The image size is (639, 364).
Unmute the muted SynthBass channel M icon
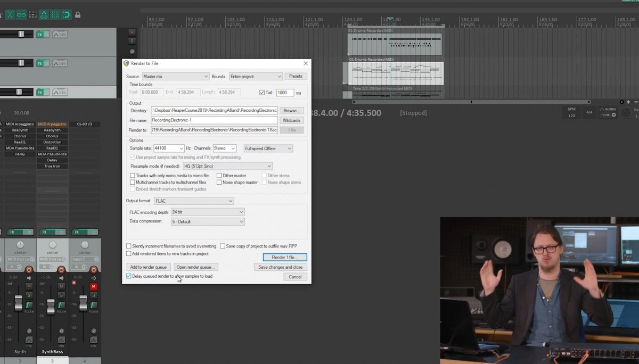[60, 286]
